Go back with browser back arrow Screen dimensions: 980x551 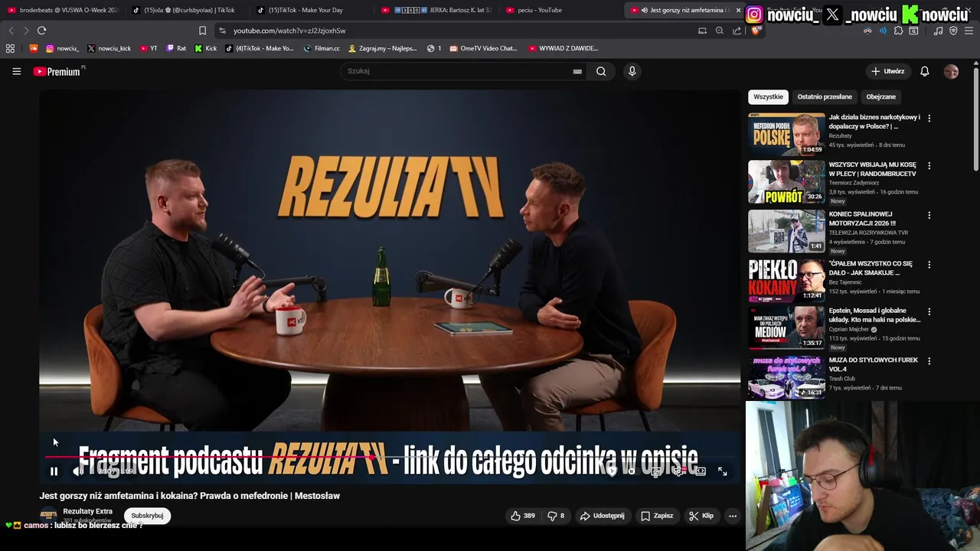(x=11, y=31)
